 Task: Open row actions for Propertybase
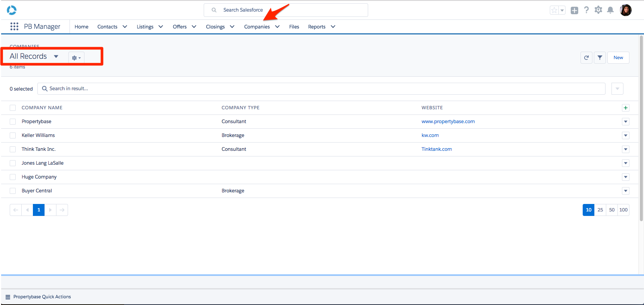point(626,122)
